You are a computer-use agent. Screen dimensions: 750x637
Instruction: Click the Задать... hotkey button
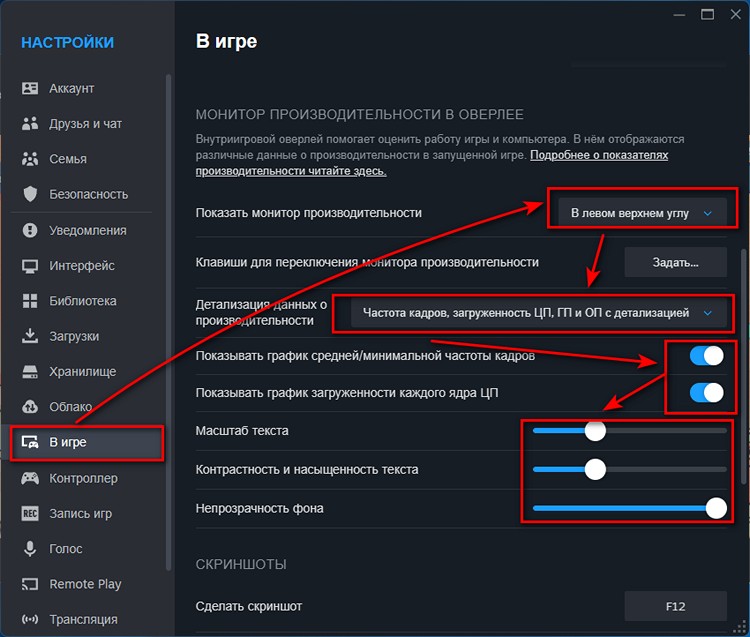pyautogui.click(x=675, y=262)
